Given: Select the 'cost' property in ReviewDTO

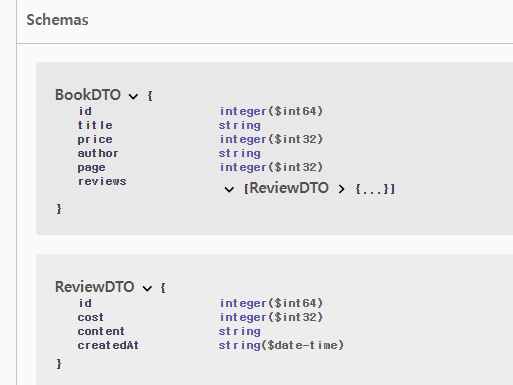Looking at the screenshot, I should 91,317.
